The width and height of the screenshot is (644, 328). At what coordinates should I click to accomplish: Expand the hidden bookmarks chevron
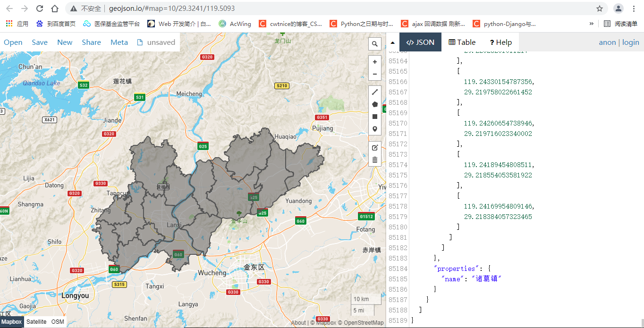592,24
